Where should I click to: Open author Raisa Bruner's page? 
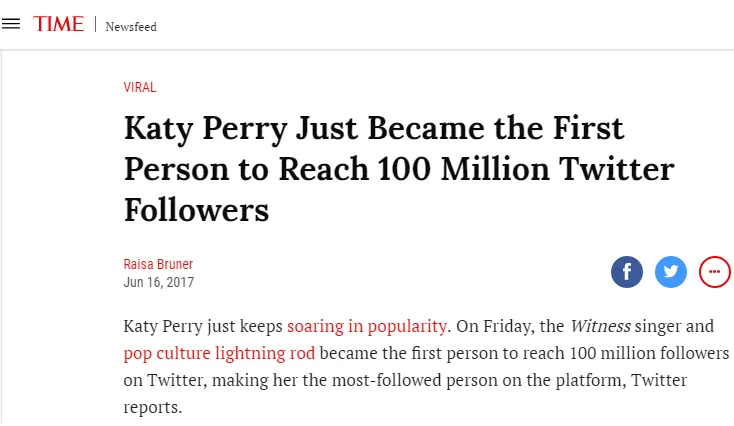[x=158, y=264]
